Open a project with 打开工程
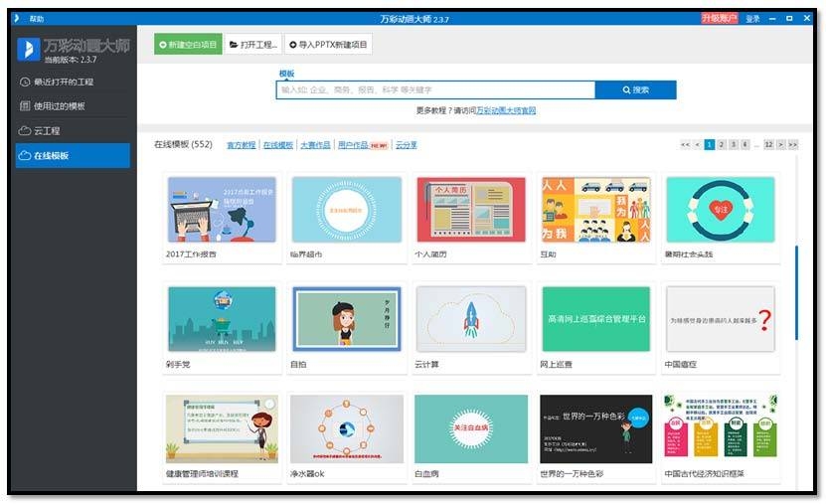826x504 pixels. [x=252, y=44]
